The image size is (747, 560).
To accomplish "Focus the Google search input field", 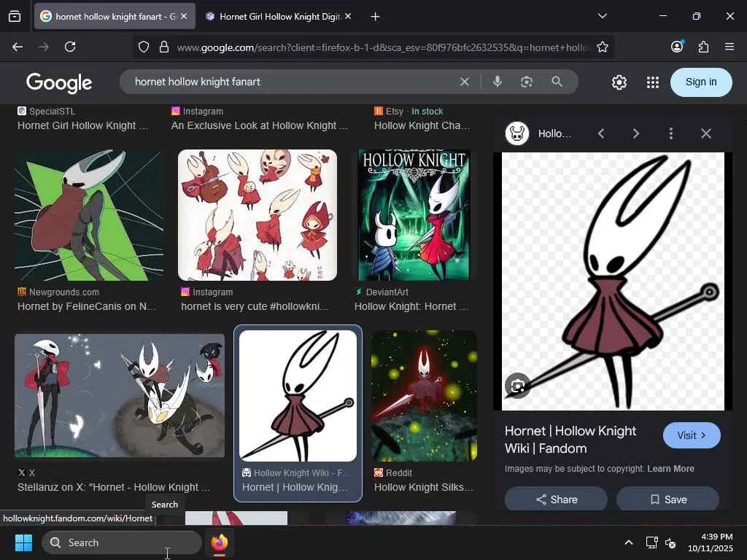I will pos(293,82).
